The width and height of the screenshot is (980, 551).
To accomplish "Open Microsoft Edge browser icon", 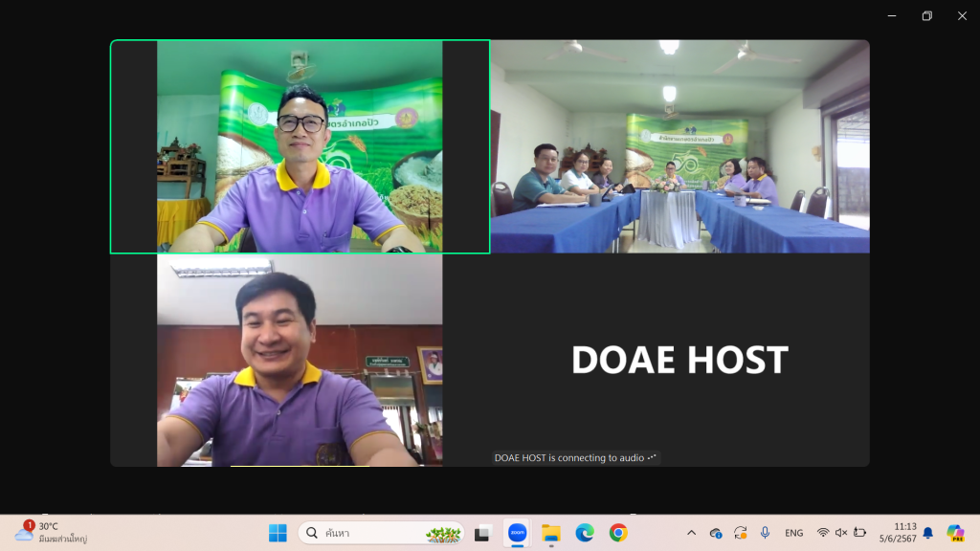I will pyautogui.click(x=585, y=533).
